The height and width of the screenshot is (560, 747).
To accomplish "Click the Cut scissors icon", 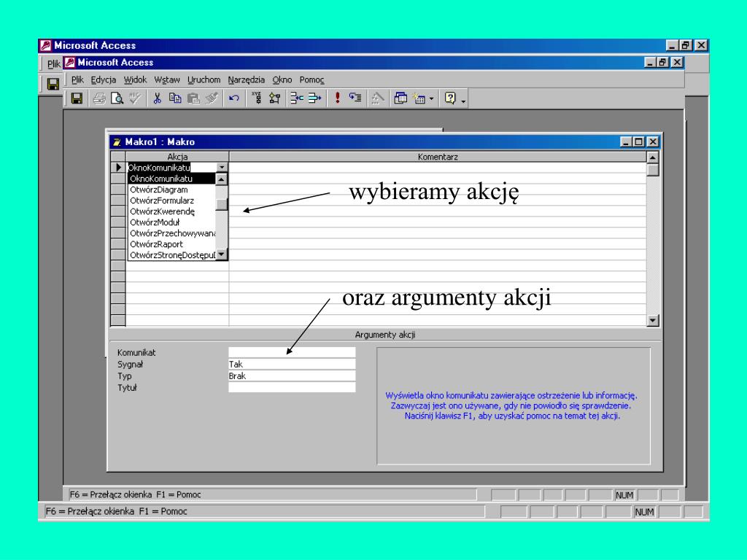I will click(157, 98).
